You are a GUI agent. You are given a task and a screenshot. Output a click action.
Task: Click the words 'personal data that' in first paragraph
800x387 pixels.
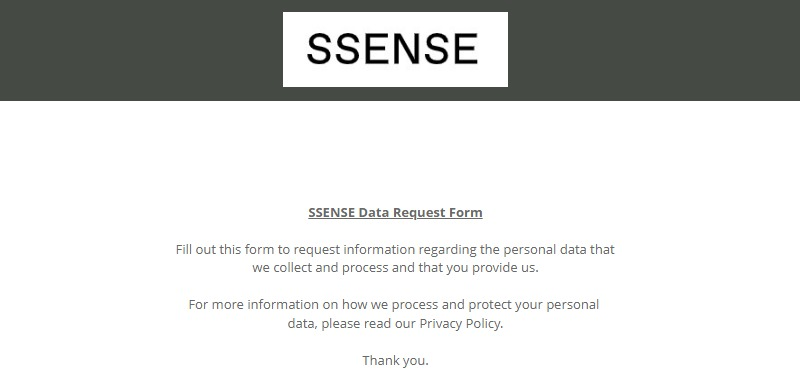559,249
